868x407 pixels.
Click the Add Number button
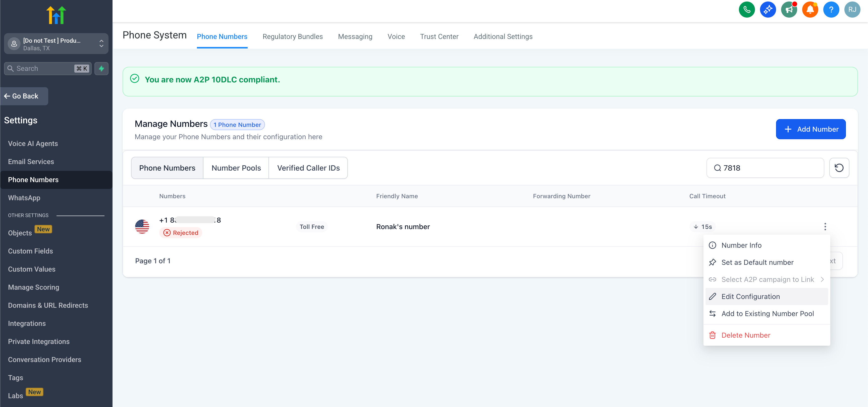(x=810, y=129)
